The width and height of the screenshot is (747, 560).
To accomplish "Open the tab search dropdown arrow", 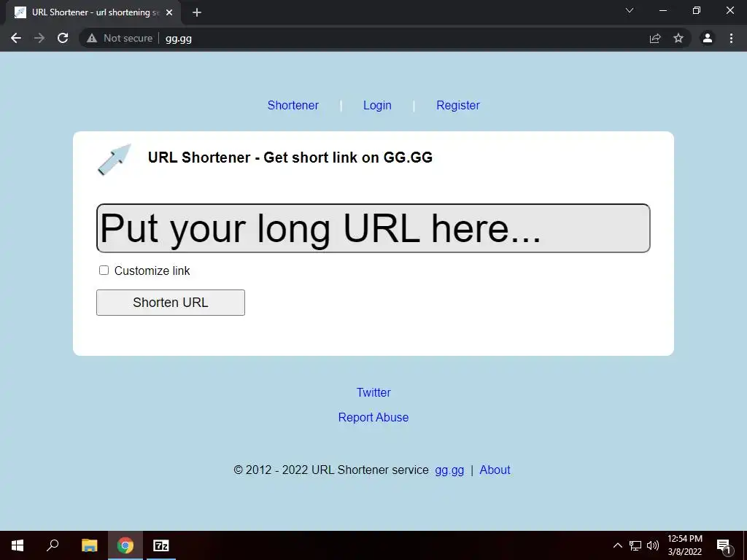I will pyautogui.click(x=630, y=10).
